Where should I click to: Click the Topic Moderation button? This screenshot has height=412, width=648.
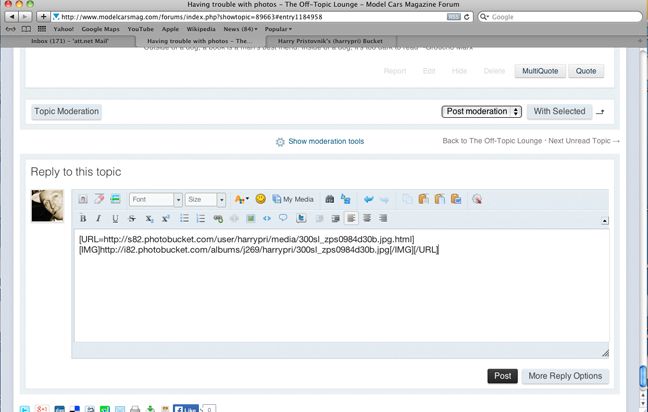coord(66,112)
